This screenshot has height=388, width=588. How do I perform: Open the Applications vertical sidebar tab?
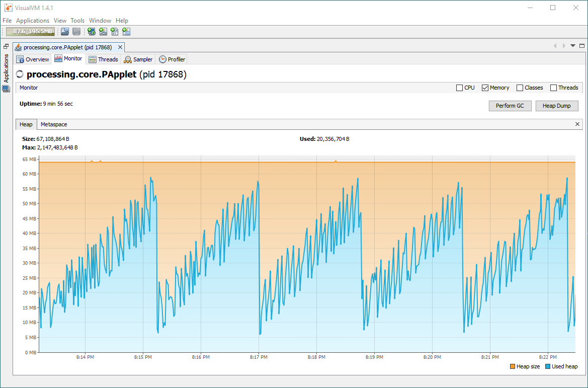pos(6,68)
